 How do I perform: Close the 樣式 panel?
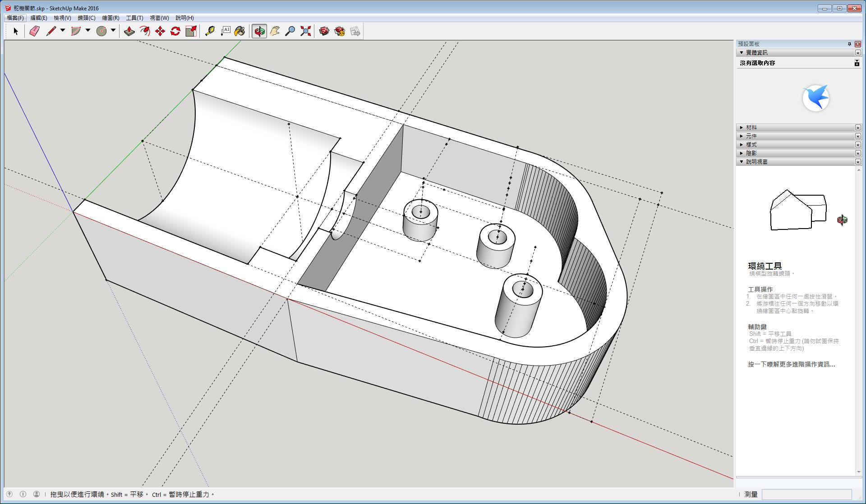pos(858,145)
